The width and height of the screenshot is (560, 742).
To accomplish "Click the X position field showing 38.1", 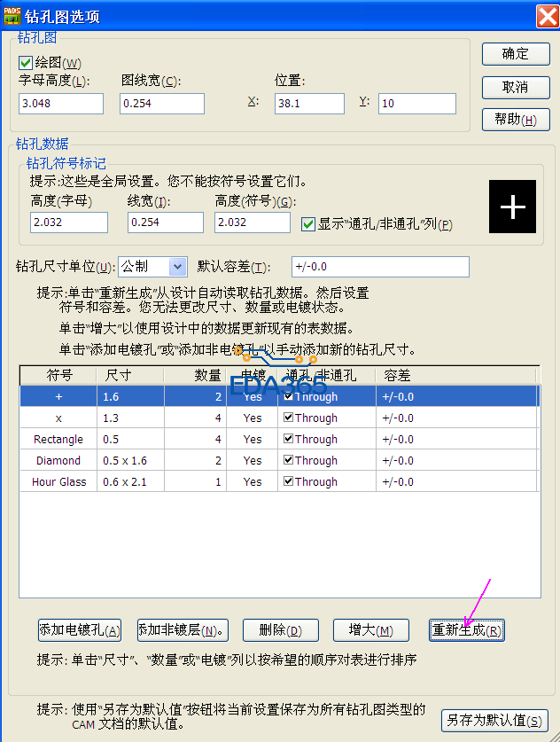I will (x=309, y=103).
